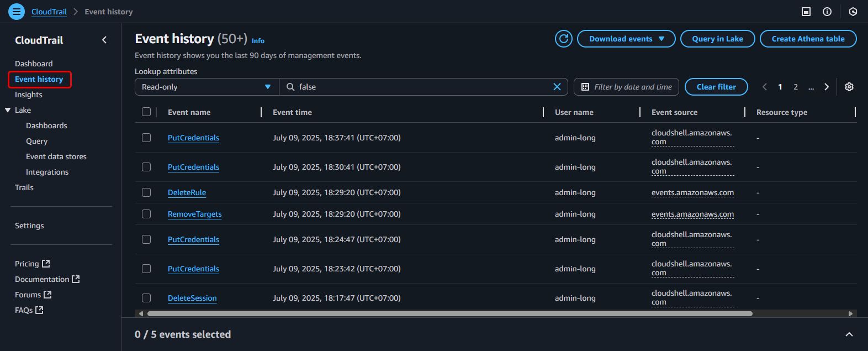The height and width of the screenshot is (351, 868).
Task: Check the RemoveTargets event row
Action: coord(146,214)
